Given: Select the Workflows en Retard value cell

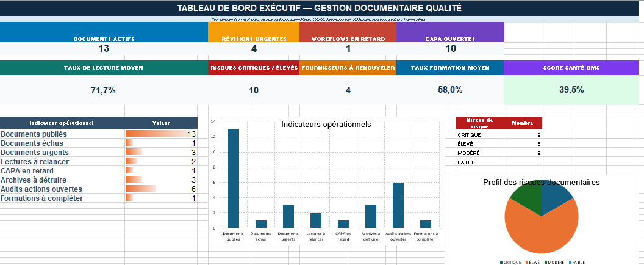Looking at the screenshot, I should pyautogui.click(x=348, y=49).
